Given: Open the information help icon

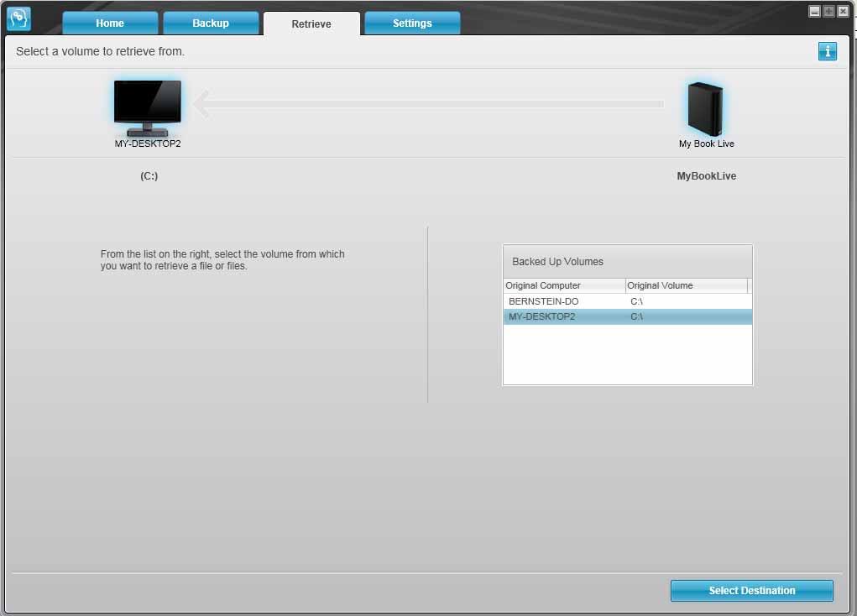Looking at the screenshot, I should point(827,51).
